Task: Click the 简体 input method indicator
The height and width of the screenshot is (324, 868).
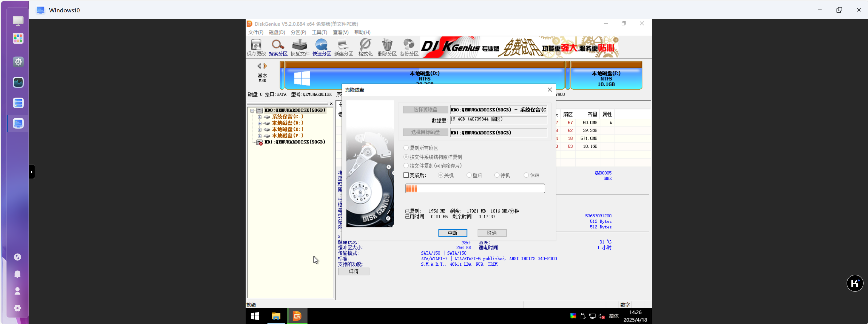Action: click(x=614, y=316)
